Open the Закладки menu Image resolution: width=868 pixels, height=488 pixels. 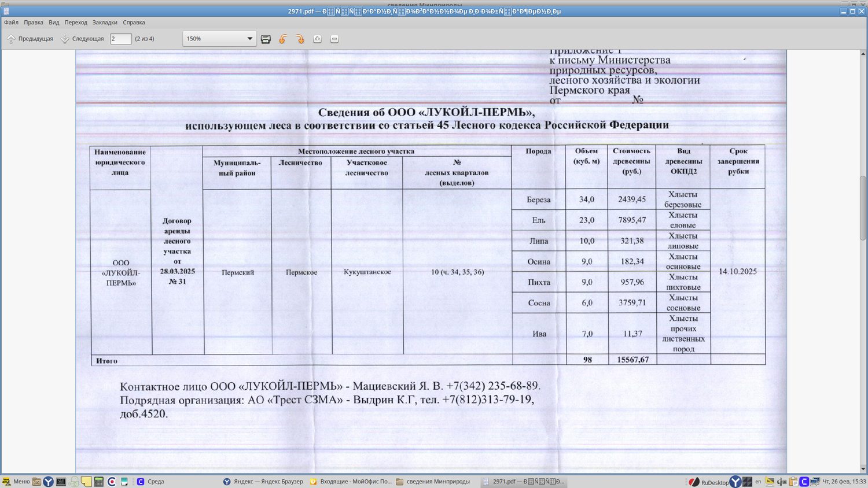(x=105, y=23)
